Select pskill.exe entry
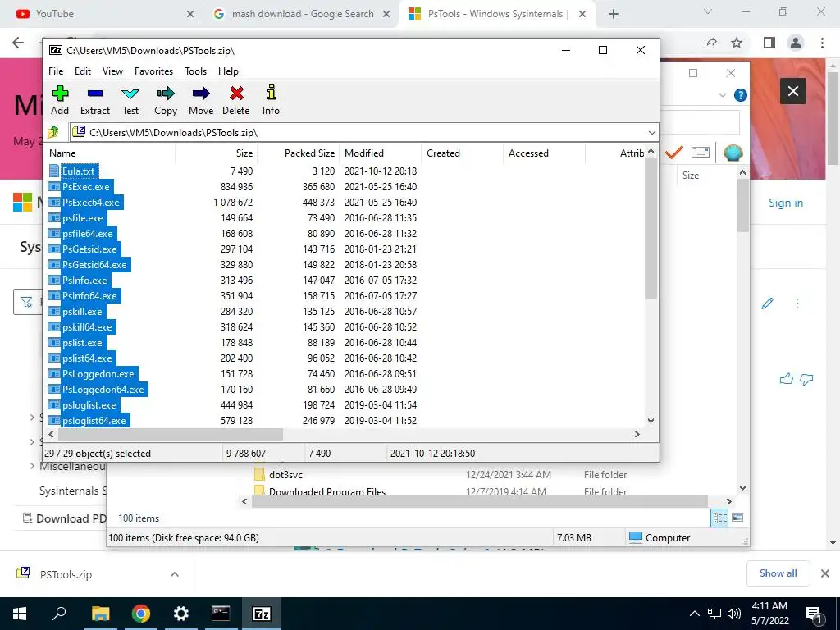 tap(82, 311)
